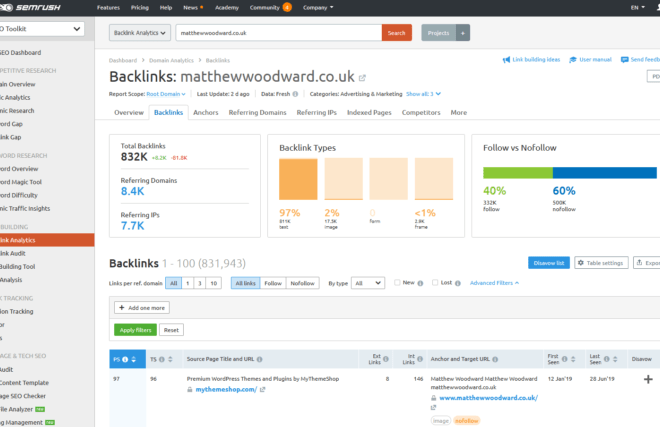Click info icon beside Source Page Title and URL
This screenshot has height=427, width=660.
(260, 359)
